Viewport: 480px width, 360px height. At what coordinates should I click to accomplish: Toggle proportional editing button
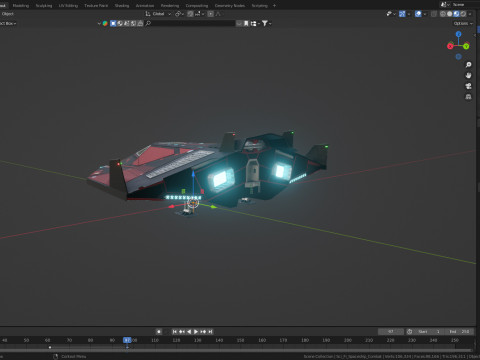pos(210,14)
